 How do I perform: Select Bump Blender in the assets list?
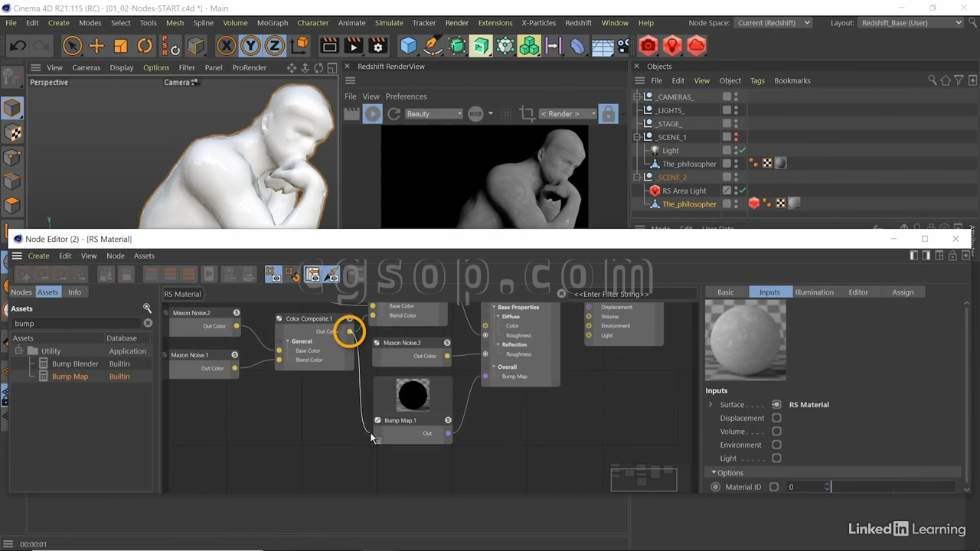point(75,364)
